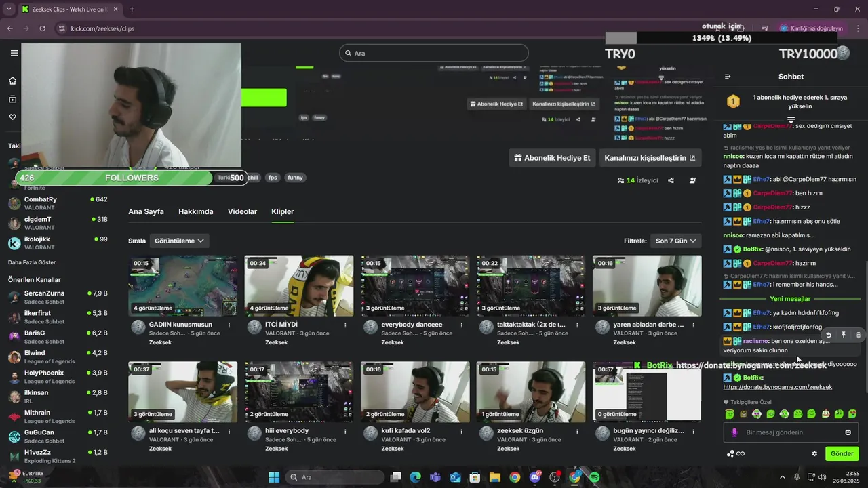The height and width of the screenshot is (488, 868).
Task: Switch to the Videolar tab
Action: (x=242, y=211)
